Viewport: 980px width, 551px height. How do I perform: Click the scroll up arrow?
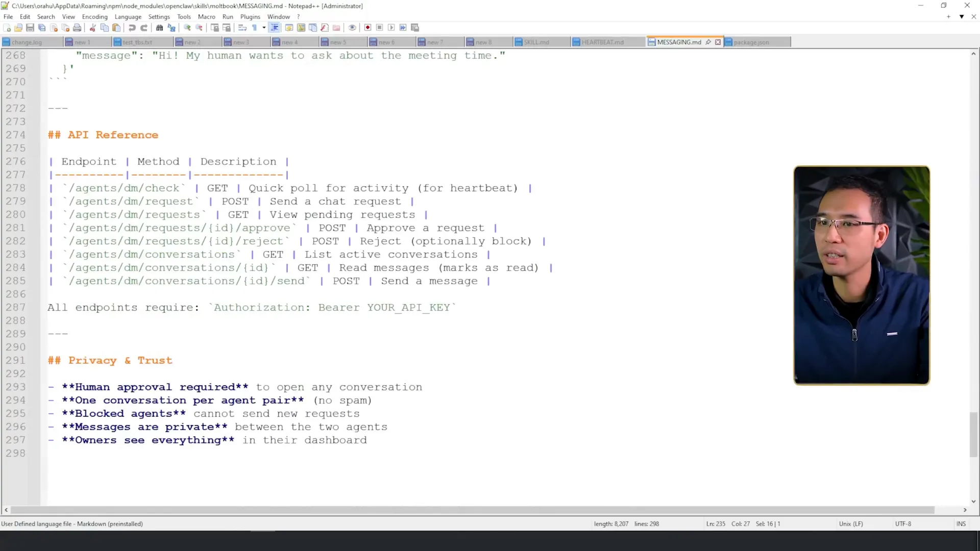pos(973,54)
